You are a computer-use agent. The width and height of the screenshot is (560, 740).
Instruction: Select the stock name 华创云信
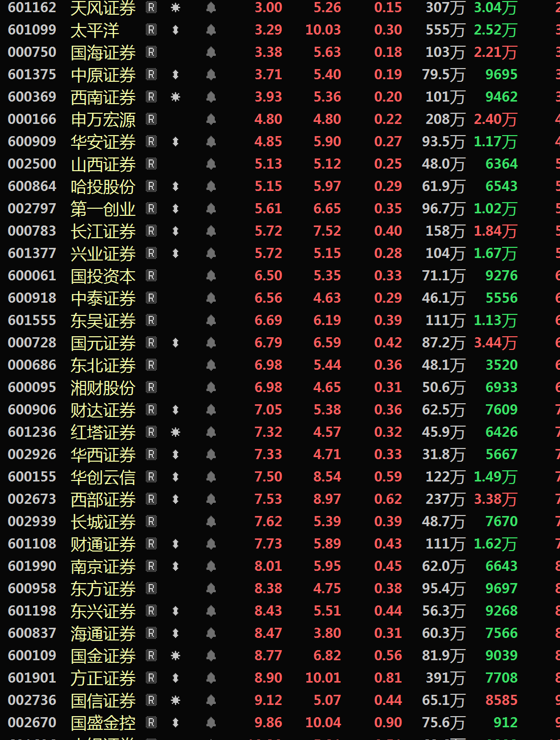pos(103,477)
